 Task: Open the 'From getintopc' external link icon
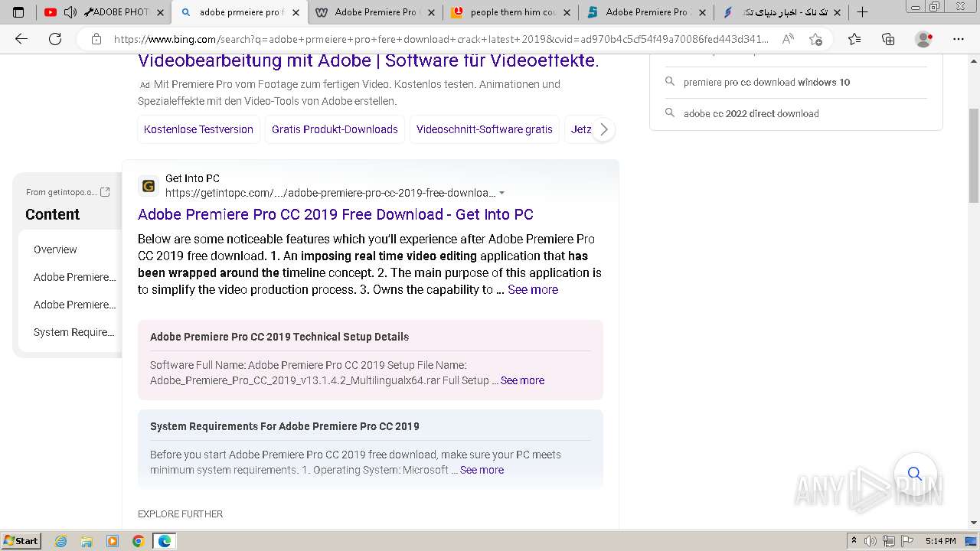[105, 192]
